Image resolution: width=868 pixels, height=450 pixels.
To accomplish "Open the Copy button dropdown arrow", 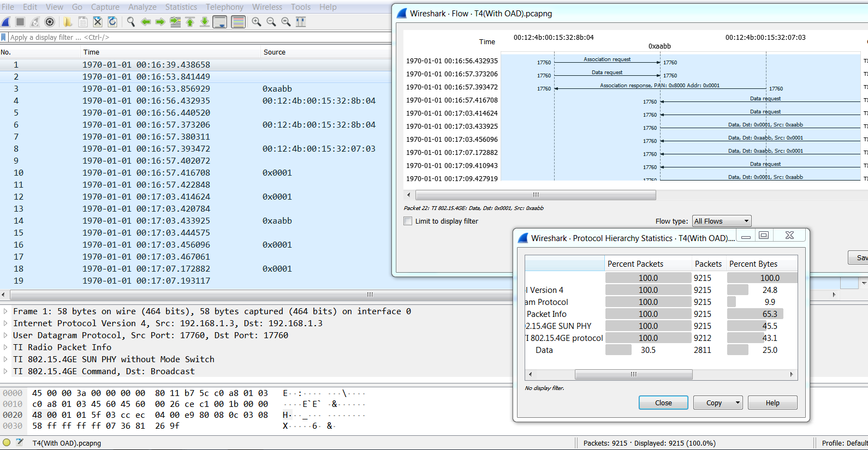I will click(738, 403).
